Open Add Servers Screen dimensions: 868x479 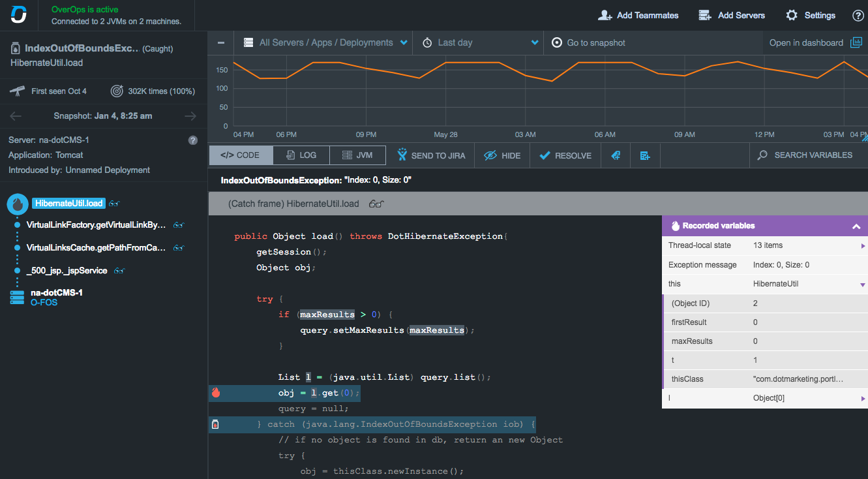click(731, 15)
